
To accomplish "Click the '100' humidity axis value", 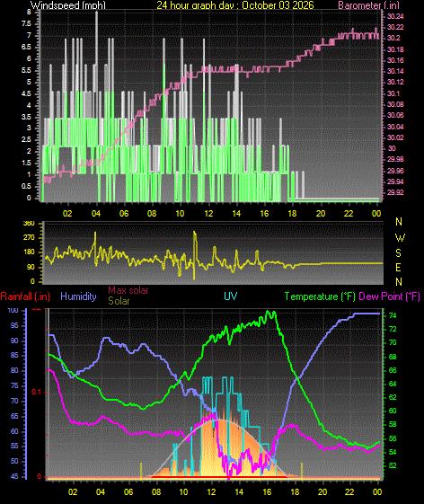I will [x=13, y=310].
